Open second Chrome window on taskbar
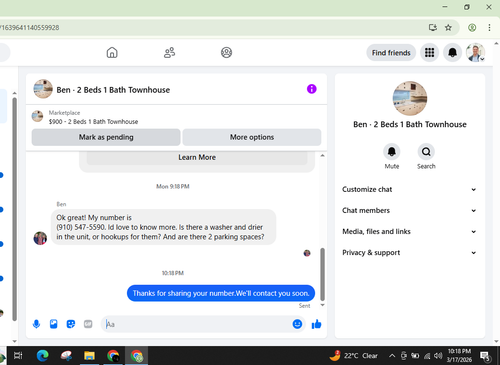Viewport: 500px width, 365px height. [137, 356]
